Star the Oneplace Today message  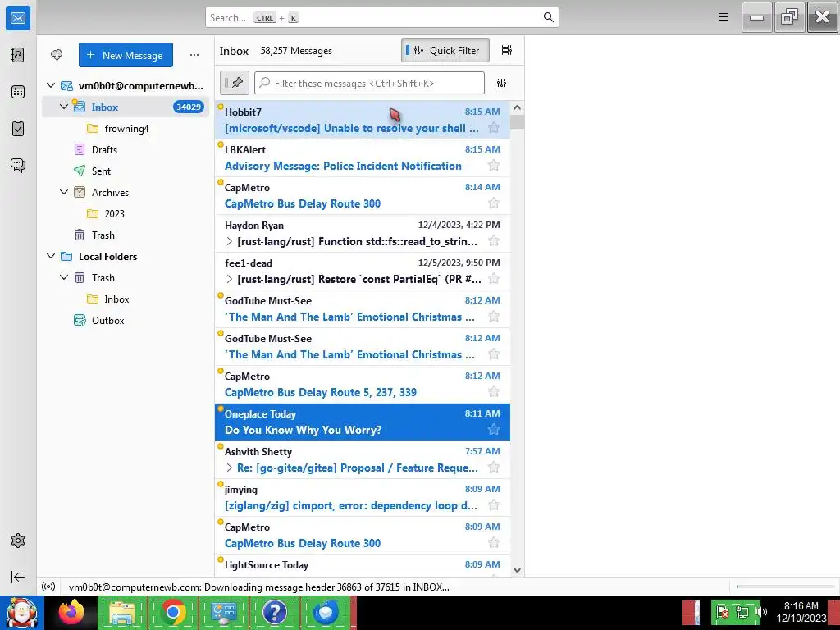point(494,430)
